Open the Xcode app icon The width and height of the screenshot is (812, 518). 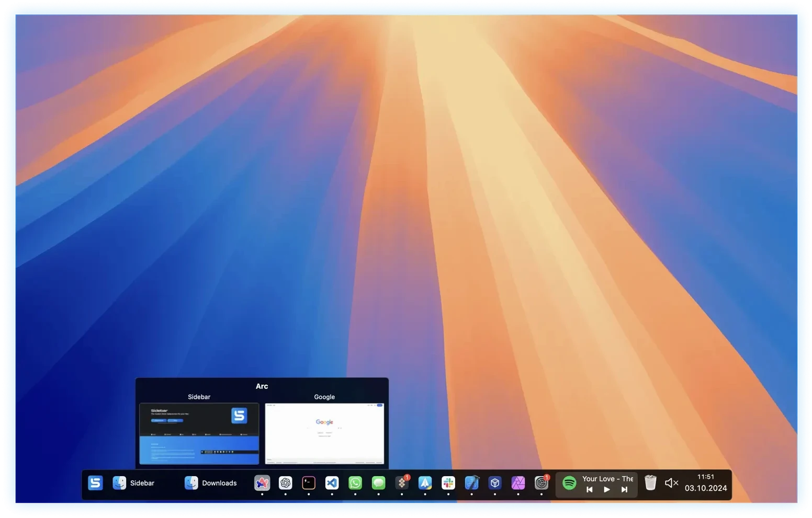[x=471, y=483]
